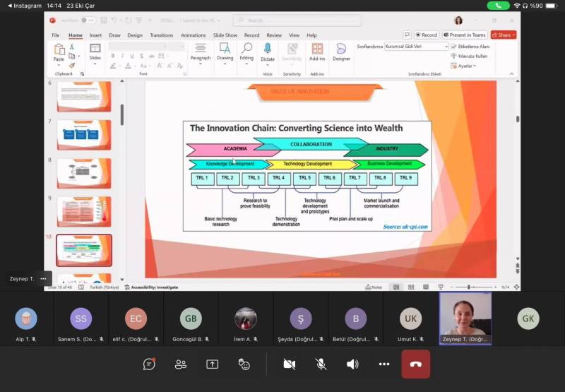Image resolution: width=565 pixels, height=392 pixels.
Task: Toggle the speaker audio
Action: pyautogui.click(x=352, y=364)
